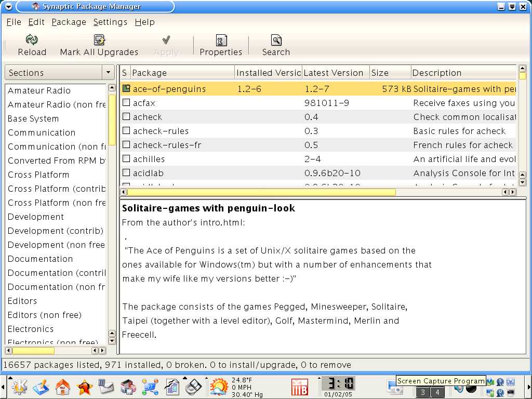Open Properties from the toolbar
This screenshot has width=532, height=399.
[x=221, y=41]
